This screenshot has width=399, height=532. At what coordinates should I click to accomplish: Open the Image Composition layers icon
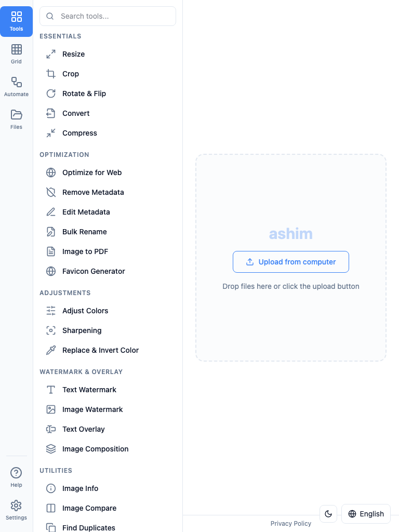(51, 449)
